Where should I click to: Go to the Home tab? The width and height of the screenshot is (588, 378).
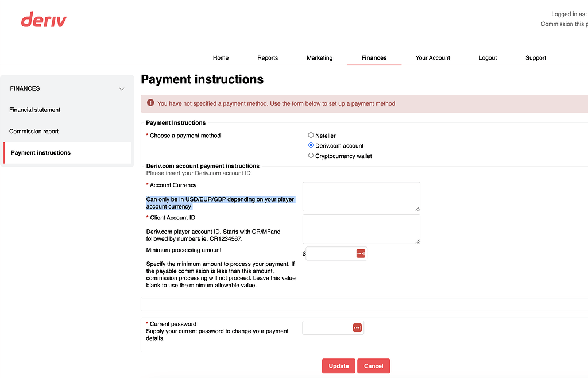(x=220, y=57)
